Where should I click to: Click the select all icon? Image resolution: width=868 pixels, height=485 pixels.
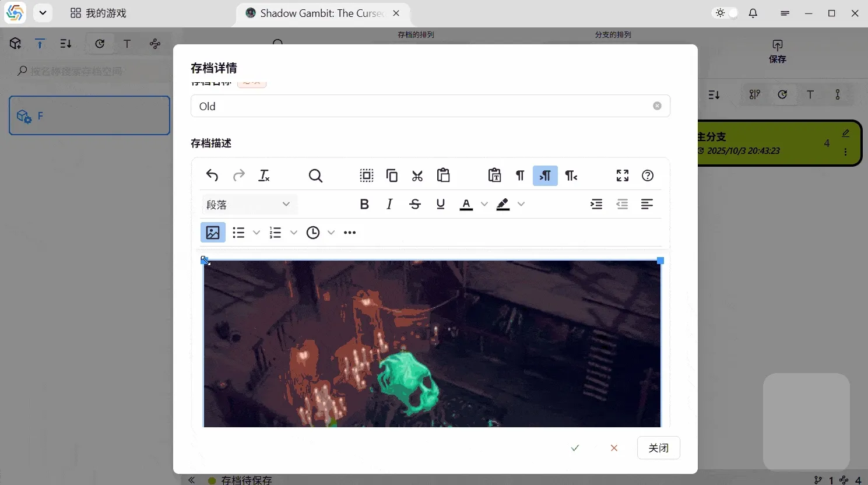pyautogui.click(x=367, y=175)
